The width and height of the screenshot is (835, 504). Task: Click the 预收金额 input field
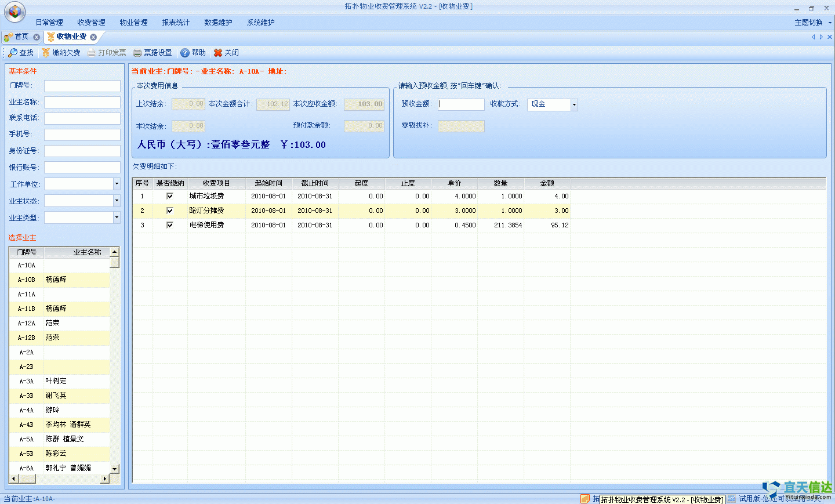point(461,104)
